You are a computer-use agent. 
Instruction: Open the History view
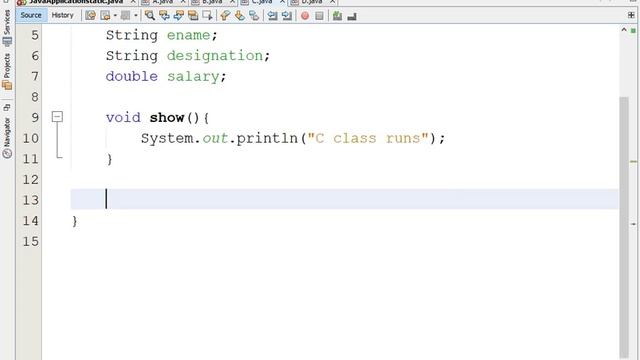click(62, 16)
